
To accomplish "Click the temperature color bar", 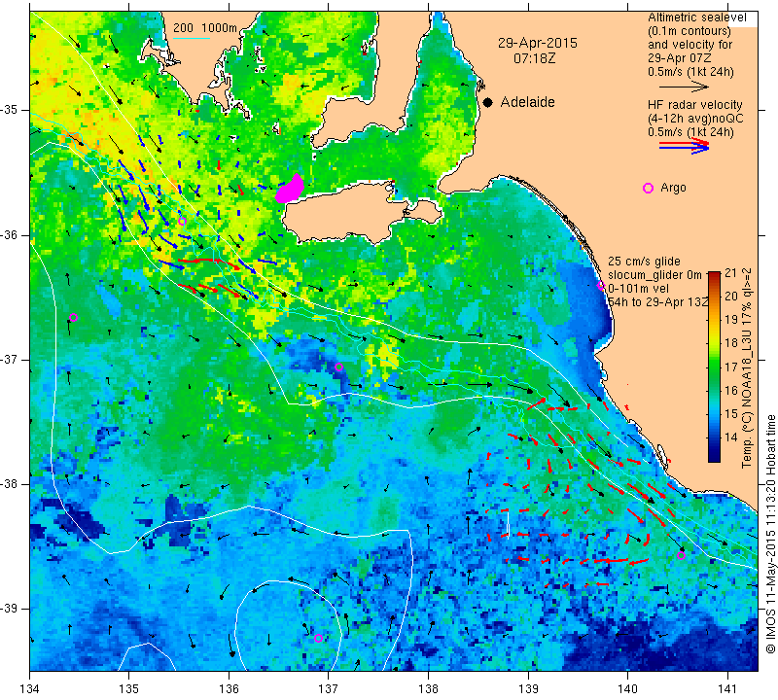I will point(714,367).
